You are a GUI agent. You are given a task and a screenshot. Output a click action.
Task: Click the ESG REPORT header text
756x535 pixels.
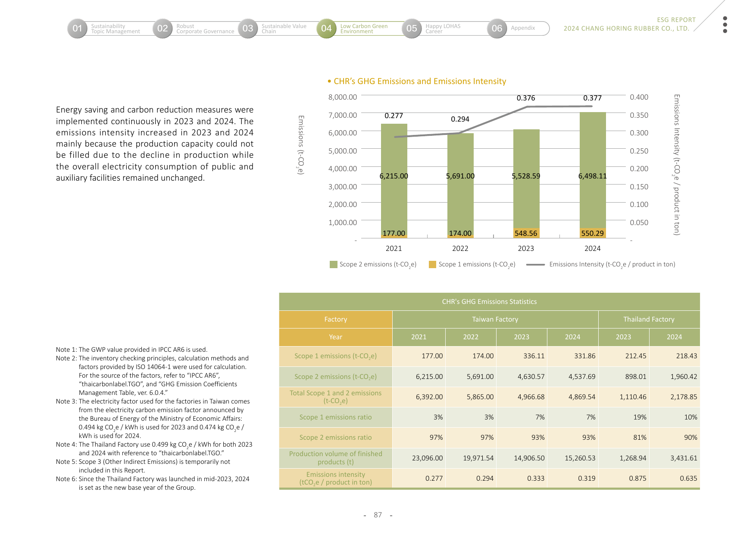676,20
